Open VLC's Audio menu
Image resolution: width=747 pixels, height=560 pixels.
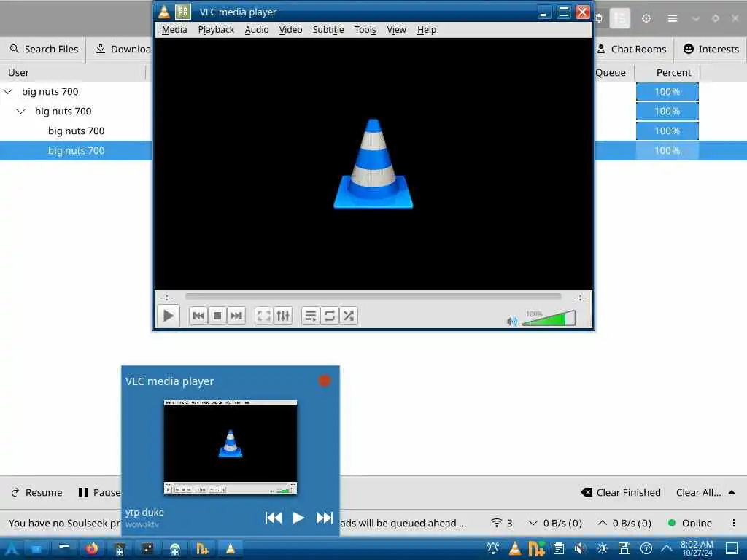[x=257, y=29]
